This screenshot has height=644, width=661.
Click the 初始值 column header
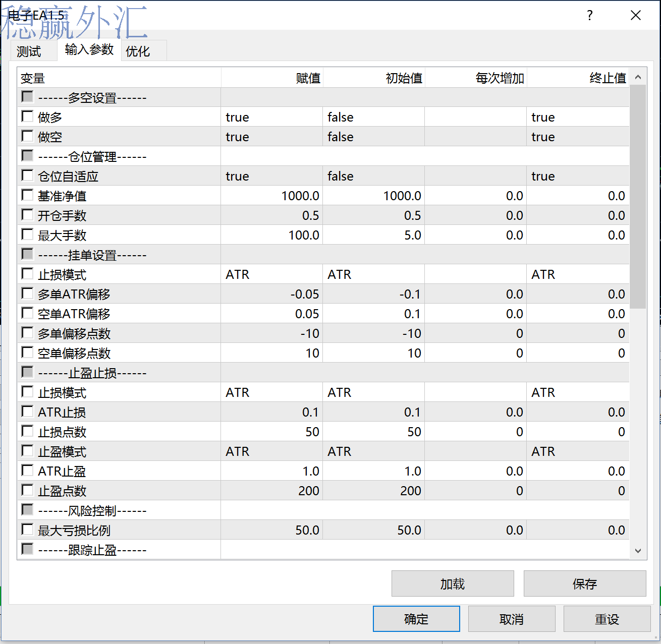point(374,78)
